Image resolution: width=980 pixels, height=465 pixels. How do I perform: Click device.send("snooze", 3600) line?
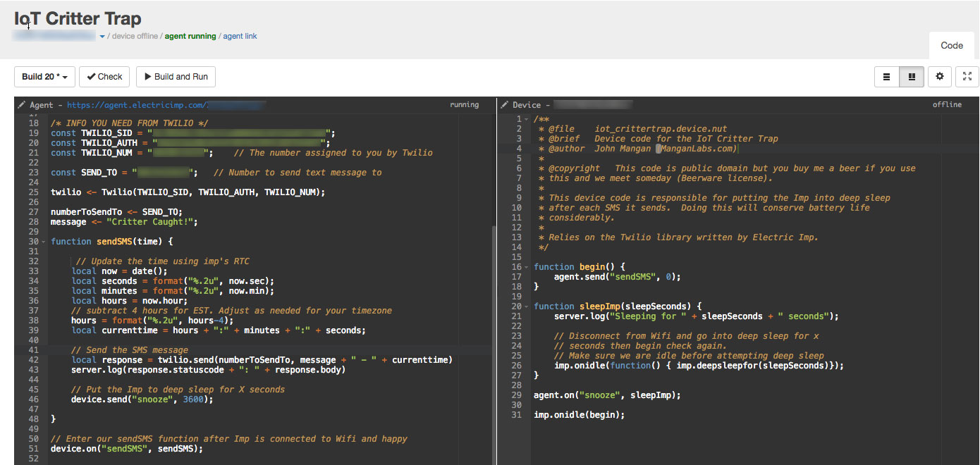click(142, 399)
